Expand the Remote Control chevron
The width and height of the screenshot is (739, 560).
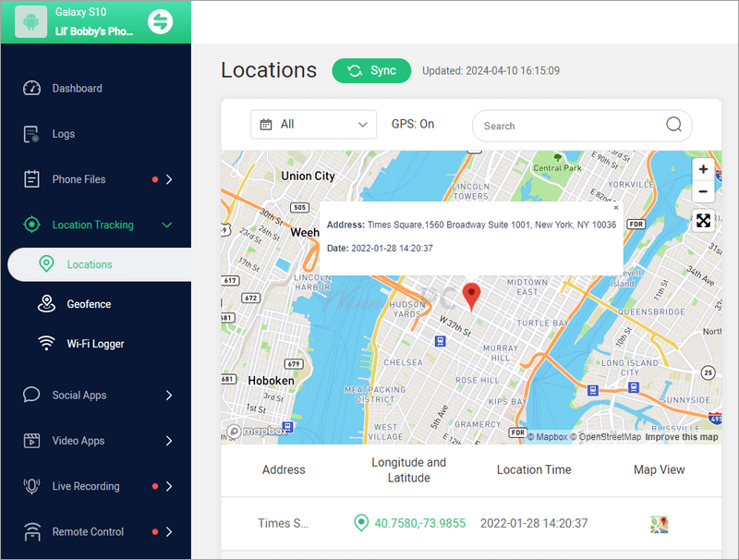(x=169, y=531)
